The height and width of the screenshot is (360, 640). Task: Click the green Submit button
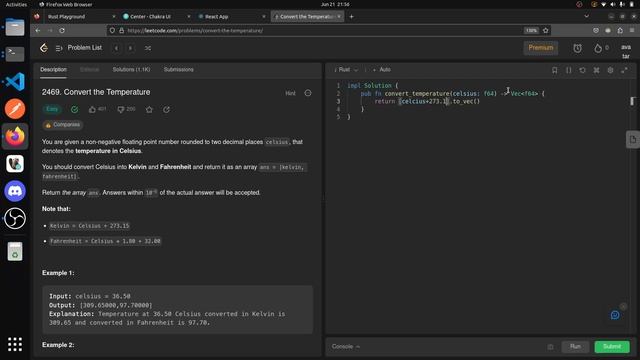click(612, 347)
